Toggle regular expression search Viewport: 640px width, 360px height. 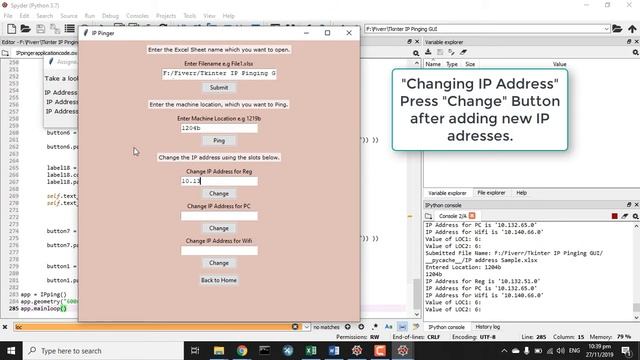pyautogui.click(x=375, y=327)
